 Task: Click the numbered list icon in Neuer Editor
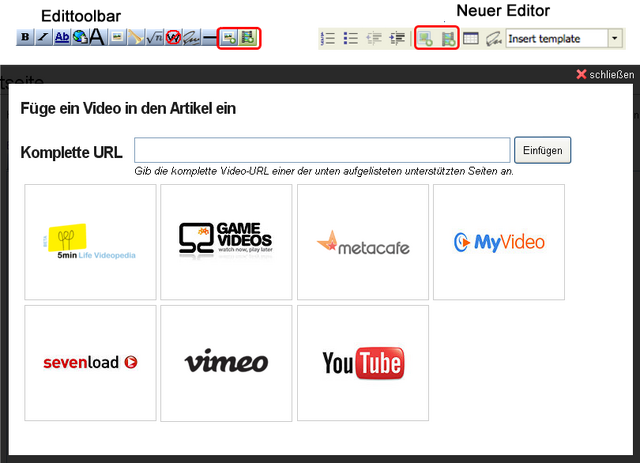point(328,38)
